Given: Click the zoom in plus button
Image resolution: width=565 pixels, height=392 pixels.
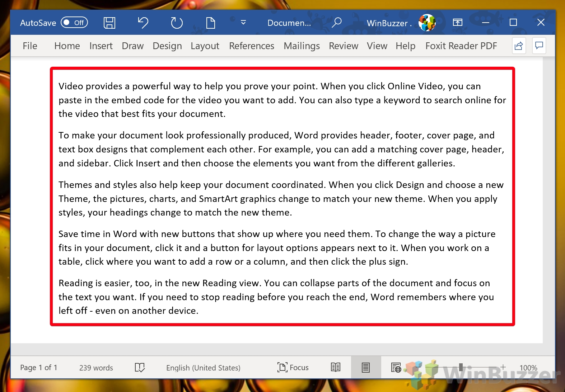Looking at the screenshot, I should coord(503,367).
